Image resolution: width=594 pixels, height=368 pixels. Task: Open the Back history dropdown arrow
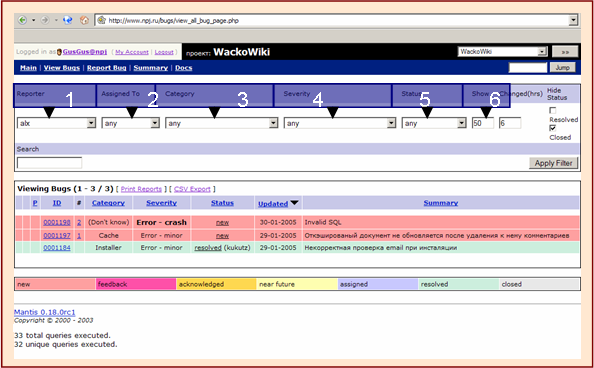tap(33, 20)
